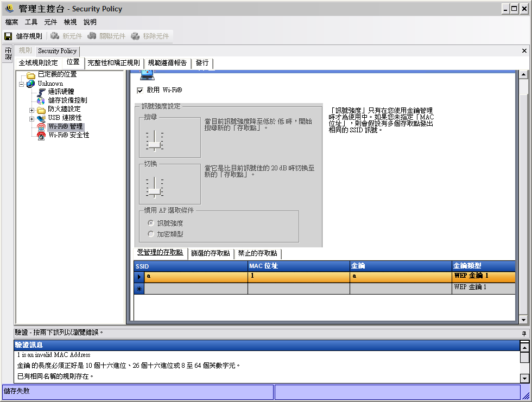Click the MAC 位址 column header
Image resolution: width=532 pixels, height=402 pixels.
[x=299, y=266]
